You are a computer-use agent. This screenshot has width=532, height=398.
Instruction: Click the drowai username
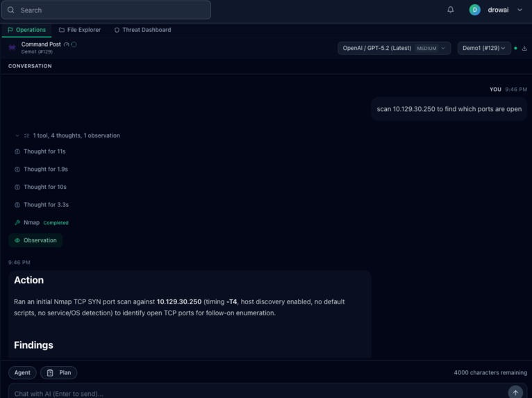[498, 10]
